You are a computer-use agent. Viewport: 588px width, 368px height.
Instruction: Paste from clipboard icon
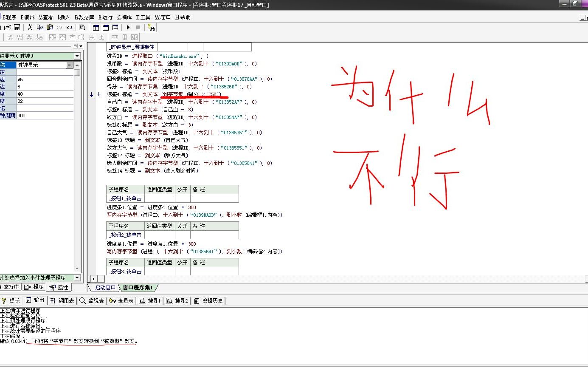(50, 27)
